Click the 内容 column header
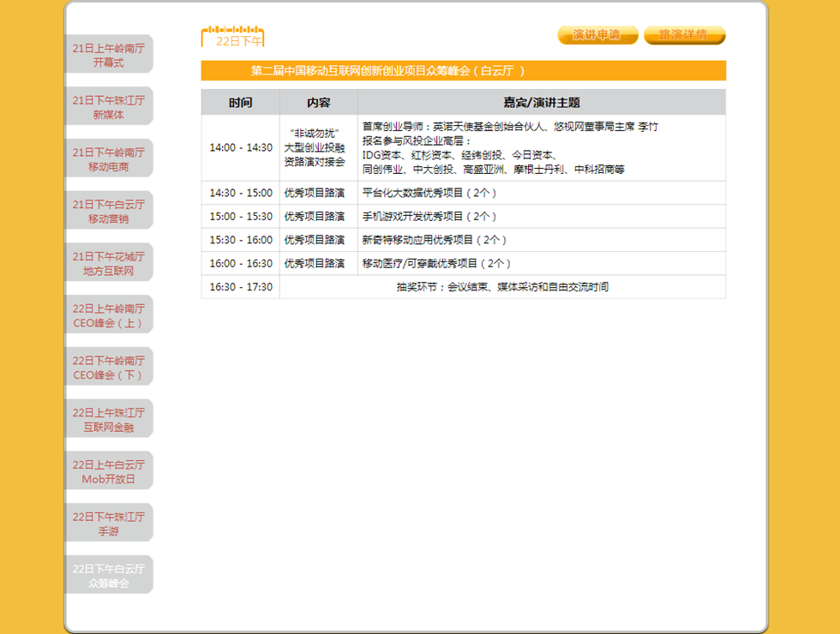 (x=319, y=102)
